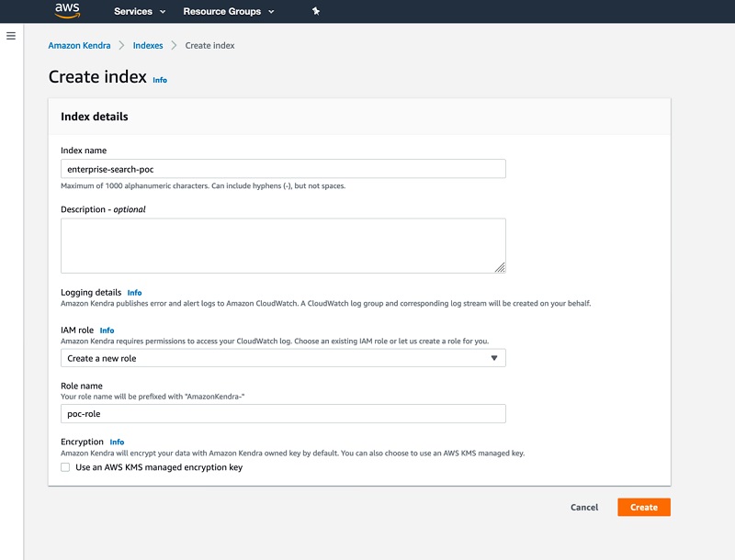The width and height of the screenshot is (735, 560).
Task: Expand Resource Groups chevron arrow
Action: coord(271,12)
